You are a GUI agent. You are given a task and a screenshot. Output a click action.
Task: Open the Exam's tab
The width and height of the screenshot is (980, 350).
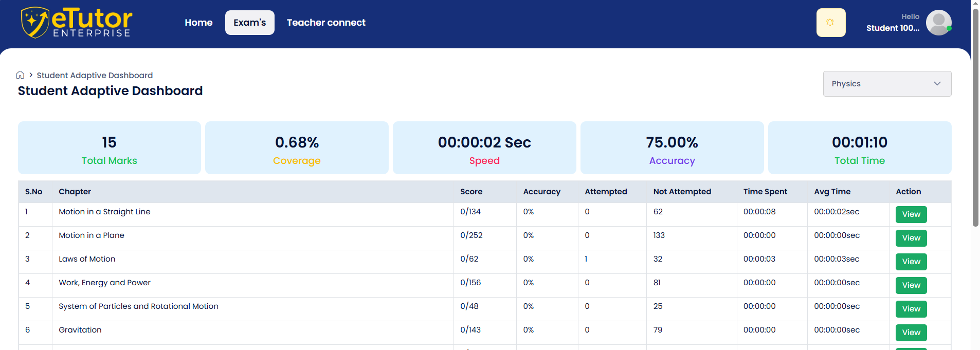pos(250,23)
